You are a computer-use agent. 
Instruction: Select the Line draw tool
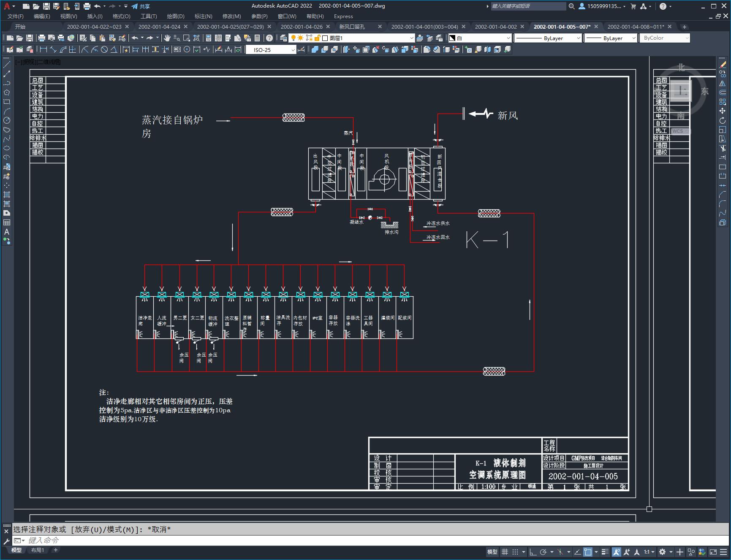click(x=7, y=65)
